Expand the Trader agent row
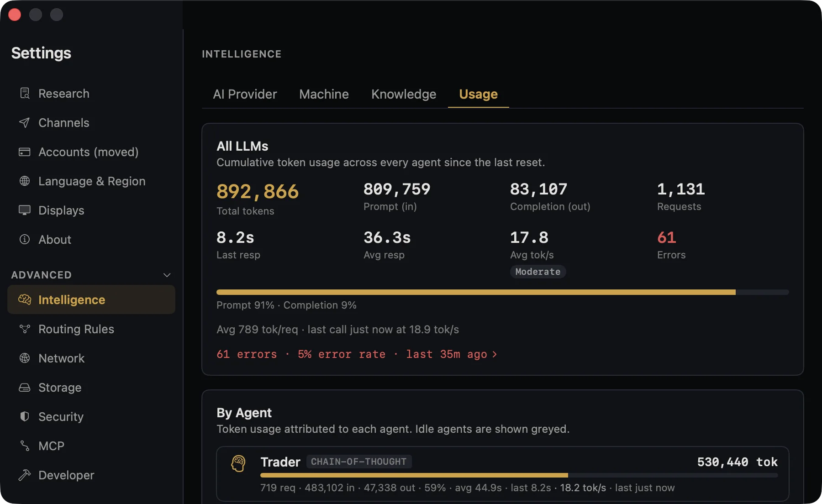Screen dimensions: 822x504 click(x=503, y=474)
